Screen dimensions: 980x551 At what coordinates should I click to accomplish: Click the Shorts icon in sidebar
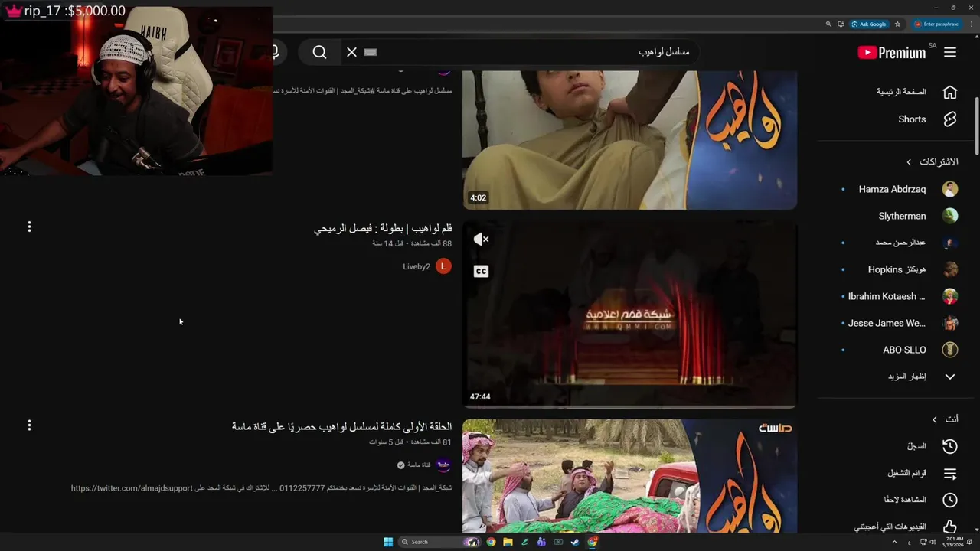coord(950,119)
